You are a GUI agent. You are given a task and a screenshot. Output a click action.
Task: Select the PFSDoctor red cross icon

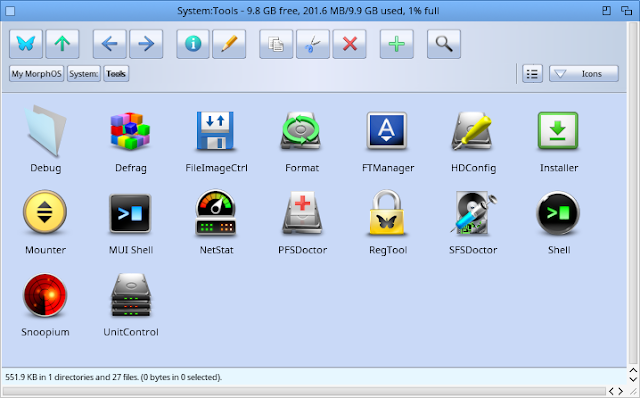[x=302, y=213]
